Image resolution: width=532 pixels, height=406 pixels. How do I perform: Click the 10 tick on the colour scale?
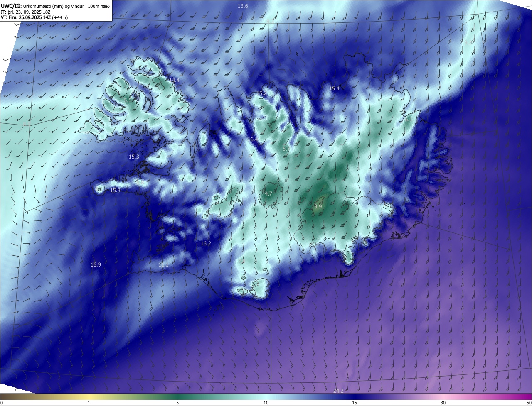pyautogui.click(x=266, y=403)
